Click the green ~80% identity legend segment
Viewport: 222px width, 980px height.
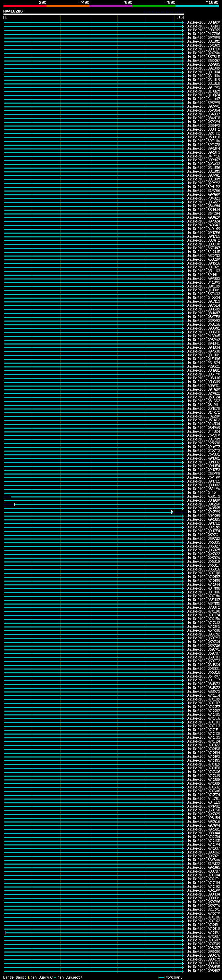[154, 6]
